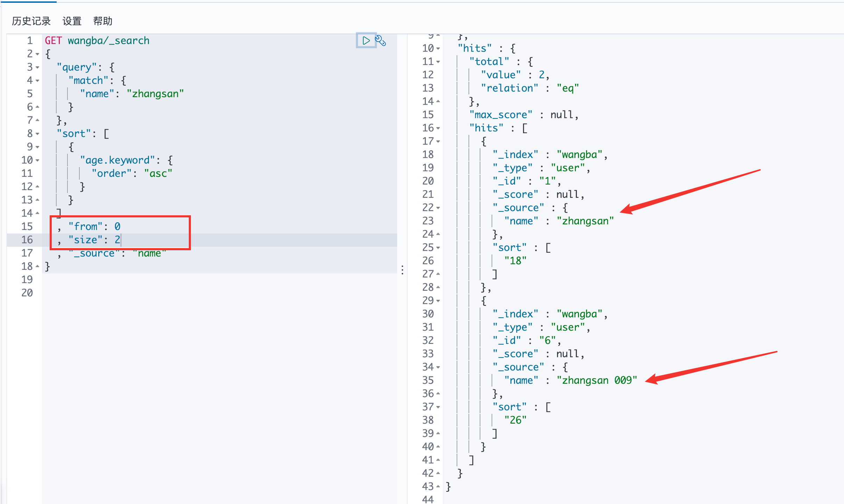The width and height of the screenshot is (844, 504).
Task: Open the 设置 settings menu
Action: point(72,21)
